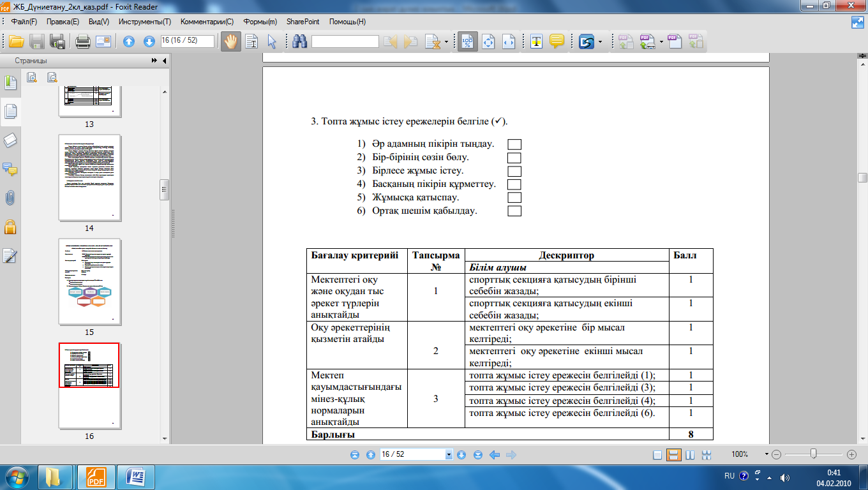868x490 pixels.
Task: Open the Security lock panel
Action: (10, 226)
